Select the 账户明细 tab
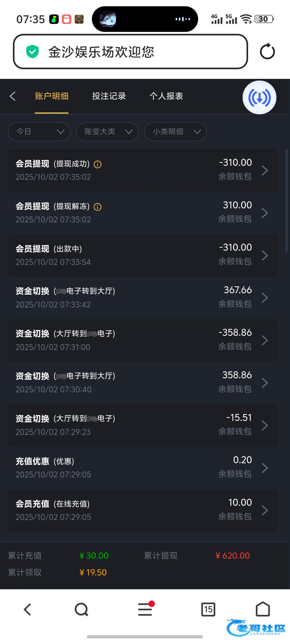The image size is (290, 644). (52, 96)
